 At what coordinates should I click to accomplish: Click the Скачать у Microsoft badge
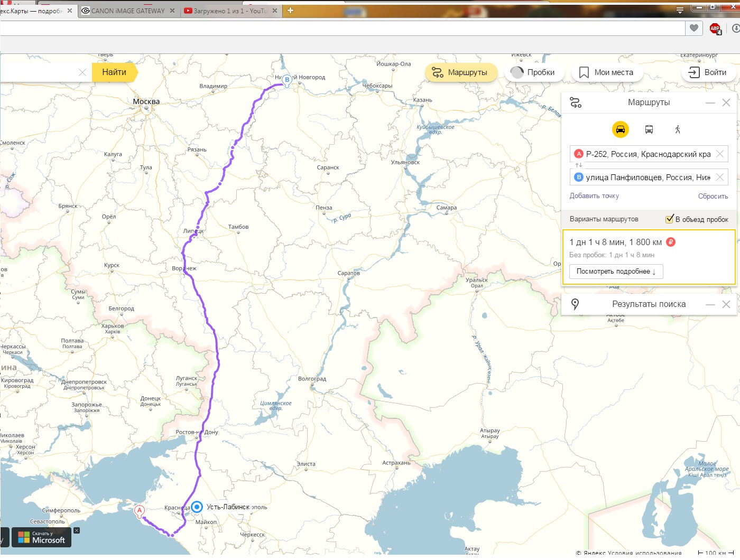[x=41, y=537]
